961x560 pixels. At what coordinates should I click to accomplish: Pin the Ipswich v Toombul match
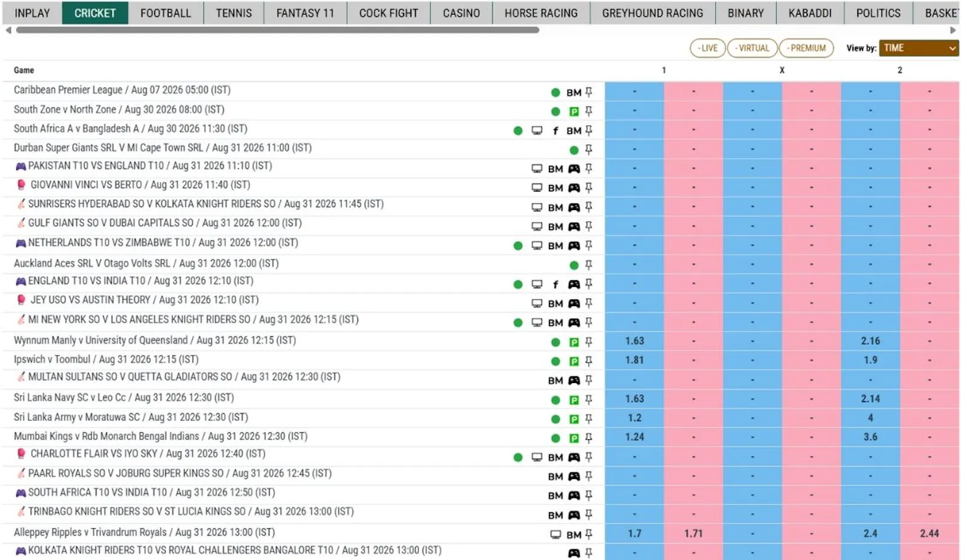point(589,361)
